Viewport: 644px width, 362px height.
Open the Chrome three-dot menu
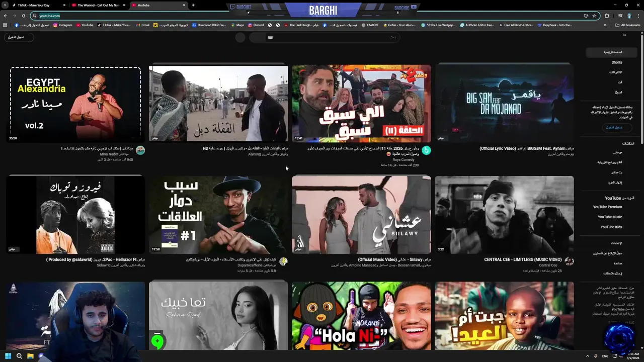[x=638, y=16]
